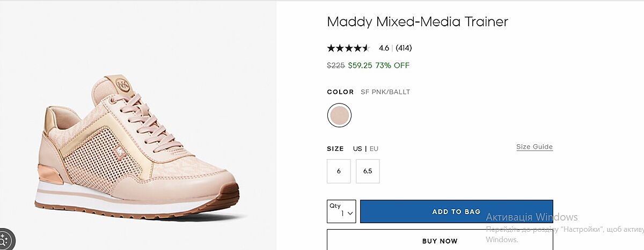Click the crossed-out $225 original price
The height and width of the screenshot is (250, 644).
click(x=335, y=65)
